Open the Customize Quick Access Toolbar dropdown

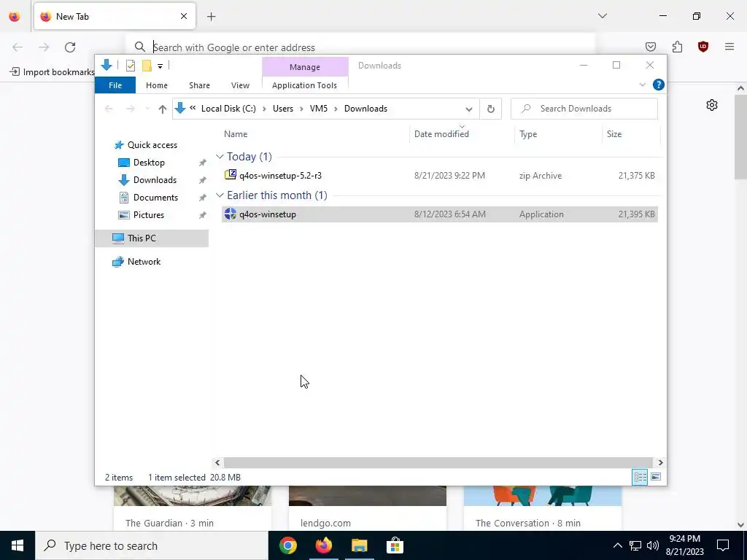tap(160, 66)
